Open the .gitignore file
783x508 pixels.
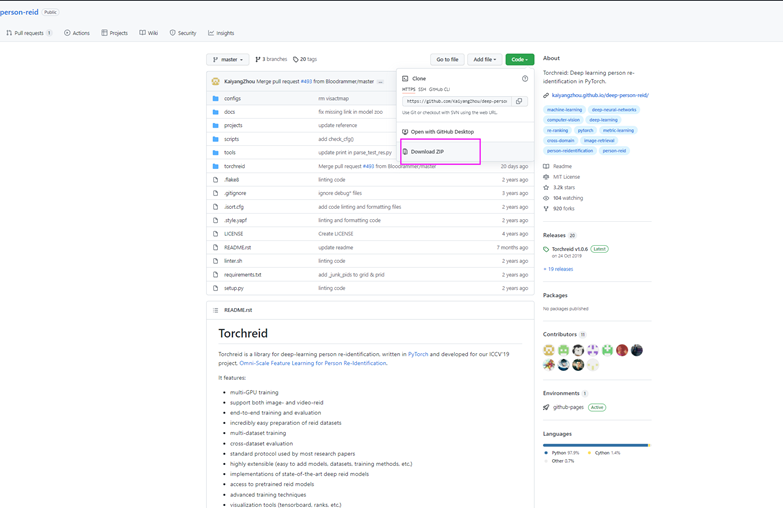pos(235,193)
